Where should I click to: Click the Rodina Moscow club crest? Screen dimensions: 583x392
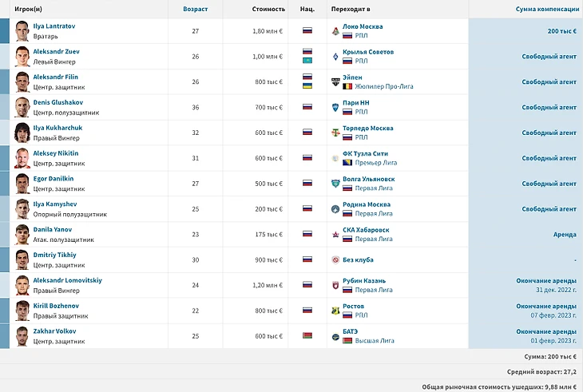(x=335, y=209)
